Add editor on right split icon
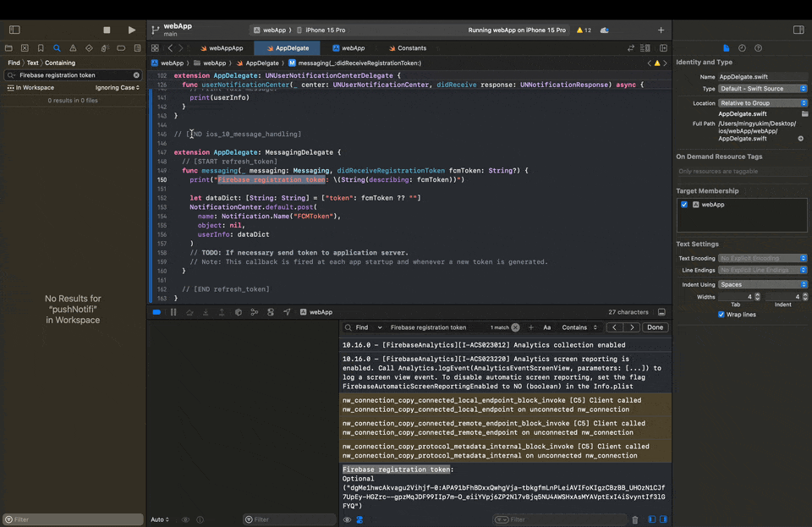 pos(663,48)
